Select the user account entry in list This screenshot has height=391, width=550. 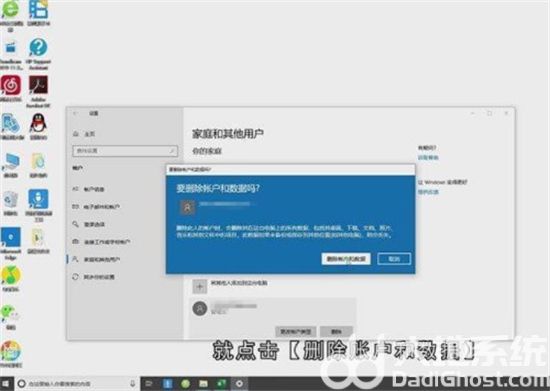coord(273,309)
